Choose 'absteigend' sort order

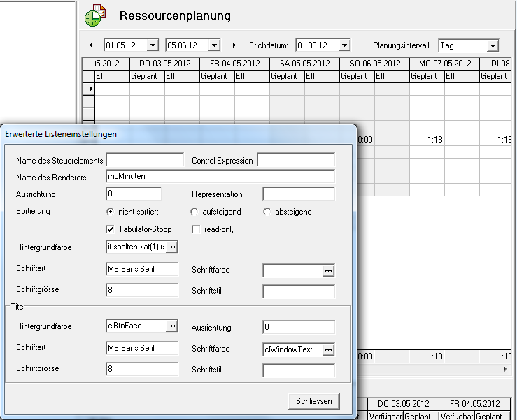[x=267, y=212]
